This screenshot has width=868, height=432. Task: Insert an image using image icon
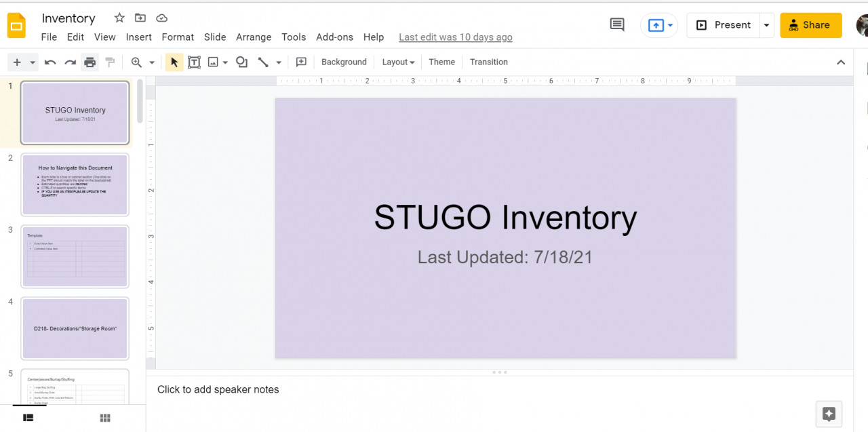[213, 62]
